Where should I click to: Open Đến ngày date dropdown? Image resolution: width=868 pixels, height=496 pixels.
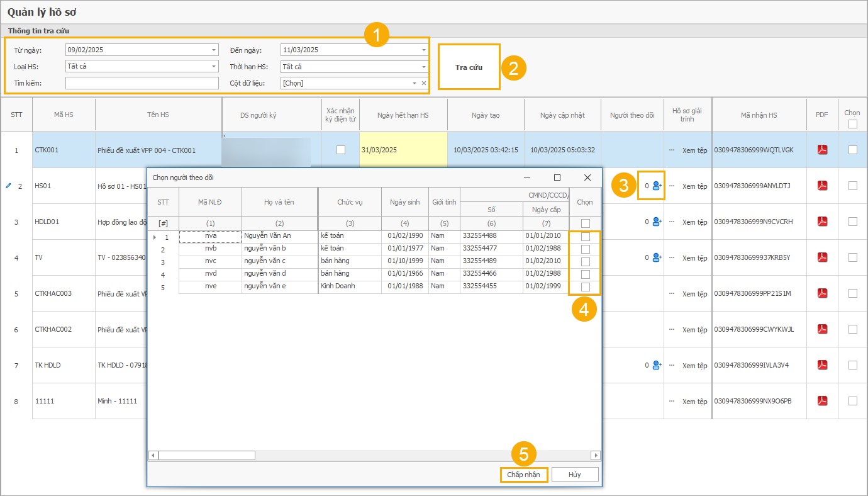click(x=423, y=50)
